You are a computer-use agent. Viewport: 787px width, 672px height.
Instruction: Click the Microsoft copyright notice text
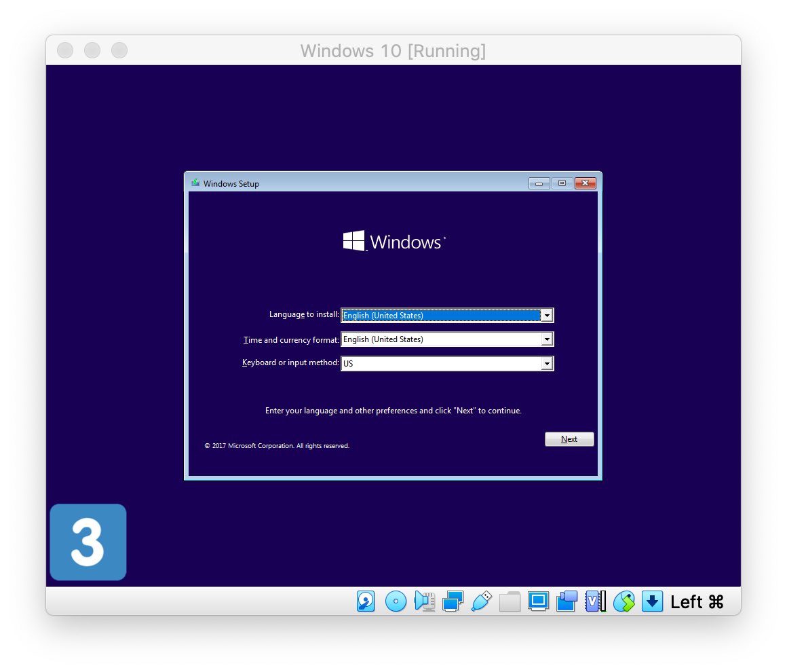(x=277, y=445)
